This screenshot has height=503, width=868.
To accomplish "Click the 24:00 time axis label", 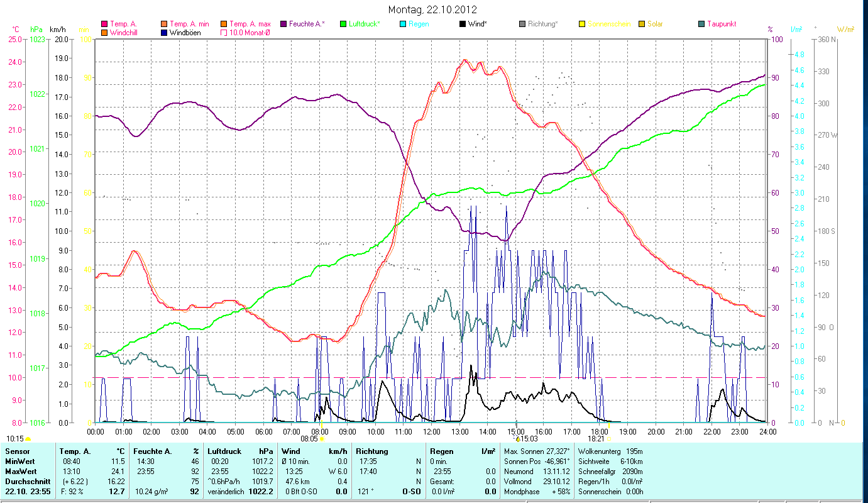I will click(x=767, y=431).
